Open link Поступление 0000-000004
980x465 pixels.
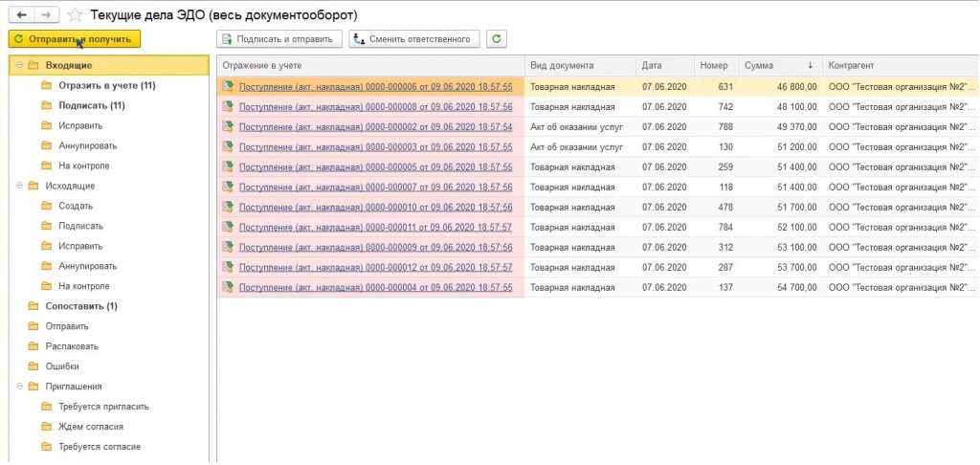[375, 287]
